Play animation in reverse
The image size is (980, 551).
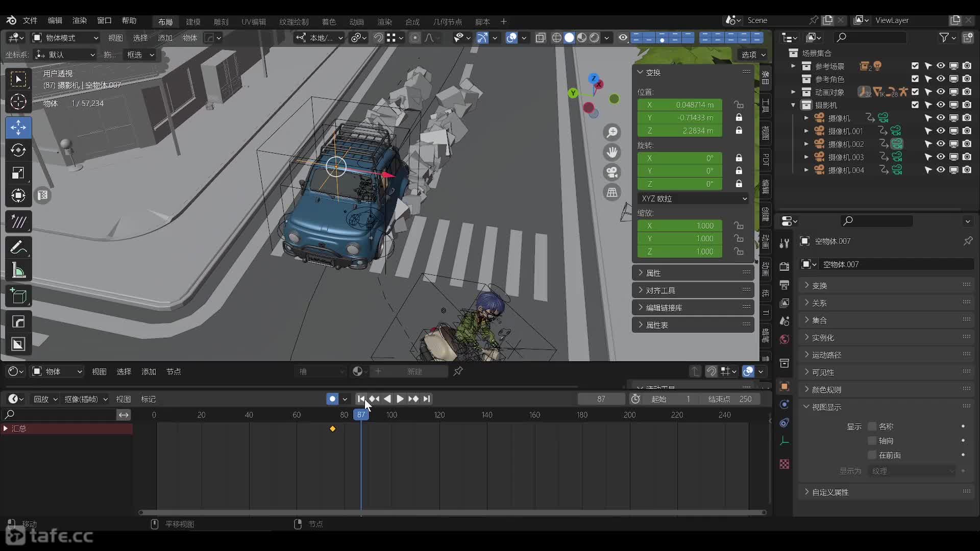tap(387, 399)
